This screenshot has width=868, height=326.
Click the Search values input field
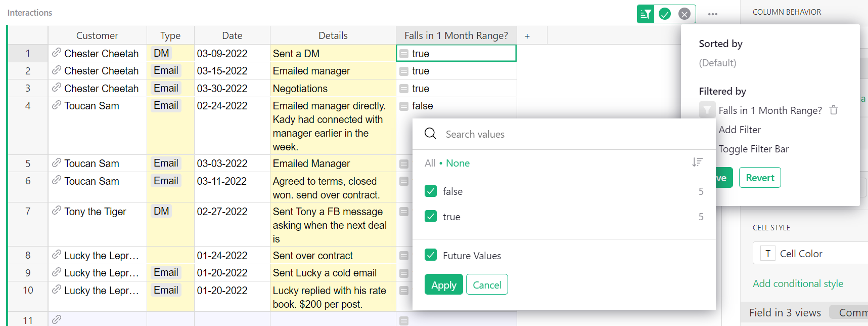[556, 134]
